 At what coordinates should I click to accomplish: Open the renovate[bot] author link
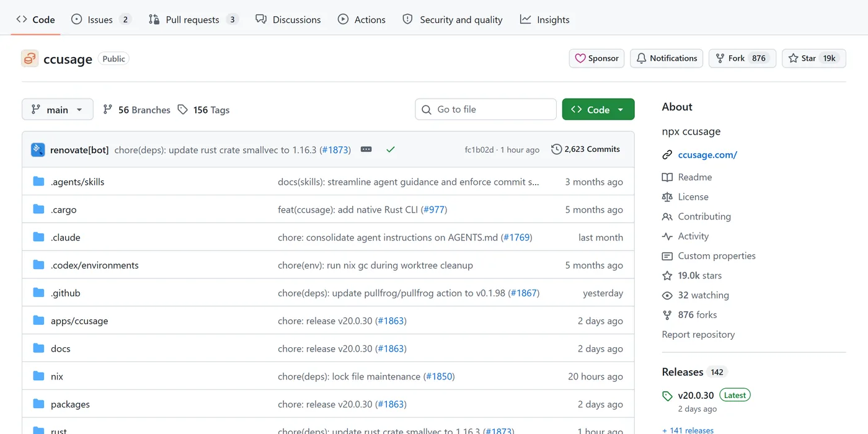[x=79, y=150]
